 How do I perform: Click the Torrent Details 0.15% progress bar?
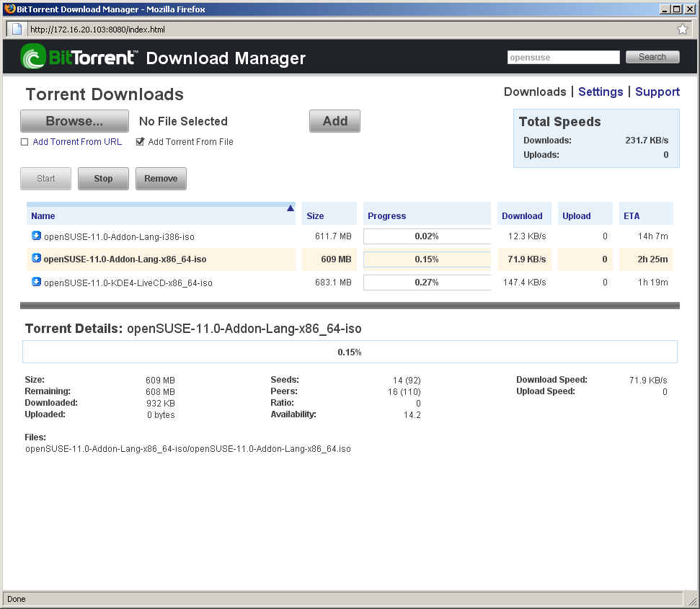(350, 352)
